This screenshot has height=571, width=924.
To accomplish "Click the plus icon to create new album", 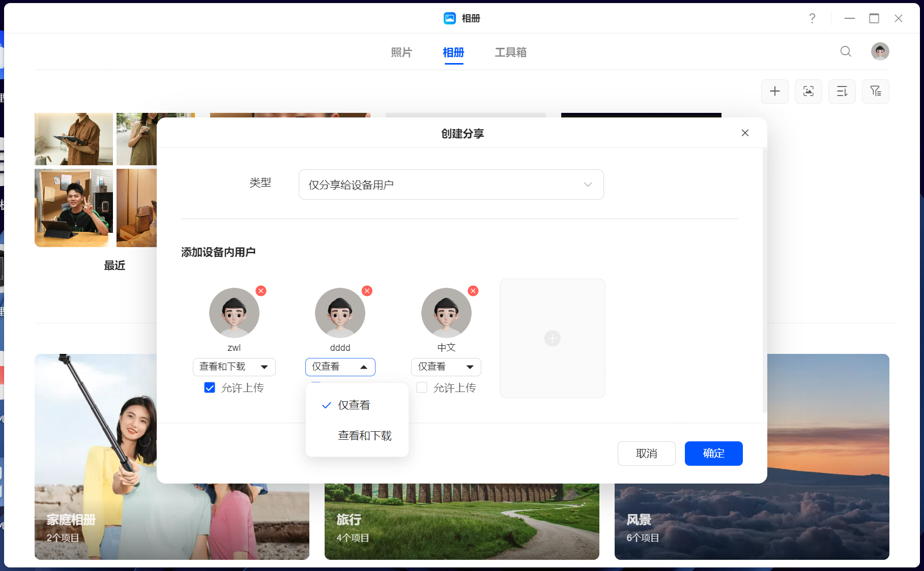I will point(774,92).
